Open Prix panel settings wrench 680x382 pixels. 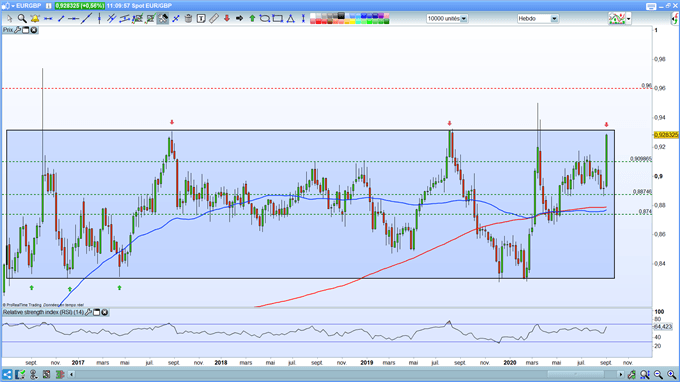17,30
